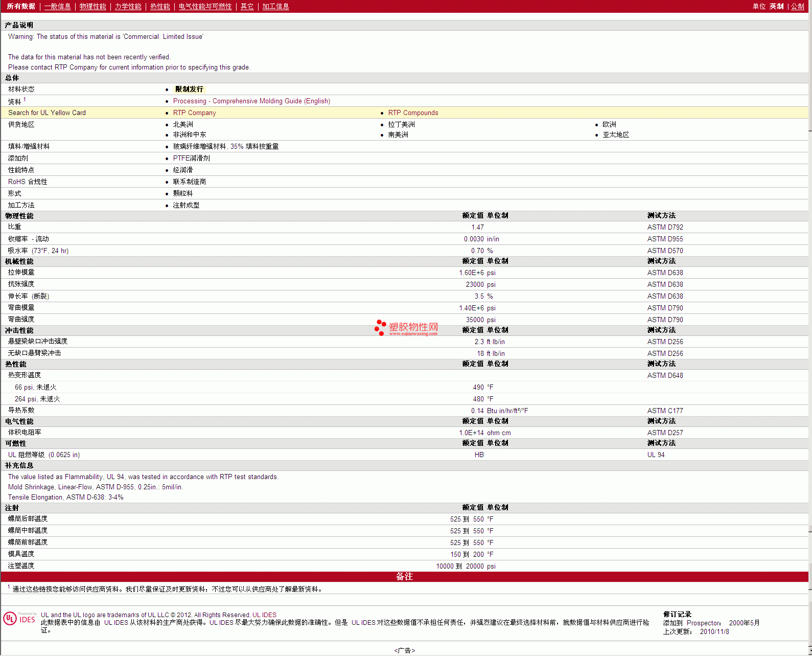Click ASTM D256 for 悬壁梁缺口冲击强度
Screen dimensions: 812x656
(x=665, y=342)
